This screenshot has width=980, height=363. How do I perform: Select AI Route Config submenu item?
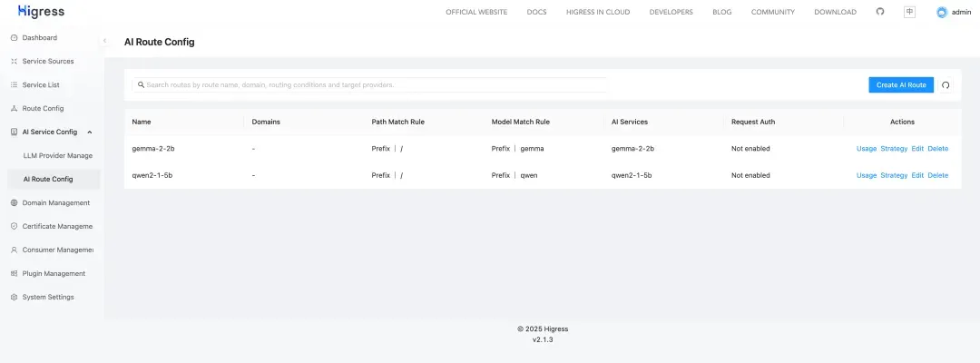point(50,180)
